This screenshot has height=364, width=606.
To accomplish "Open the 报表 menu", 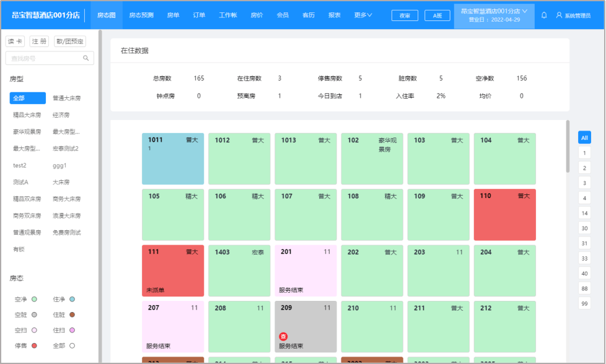I will tap(335, 15).
